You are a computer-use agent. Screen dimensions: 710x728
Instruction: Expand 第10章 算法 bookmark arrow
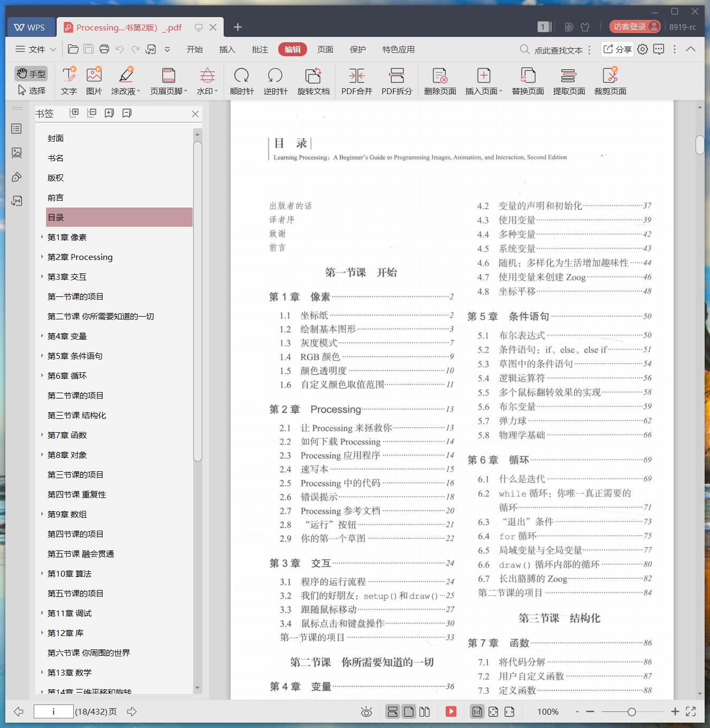pyautogui.click(x=42, y=573)
